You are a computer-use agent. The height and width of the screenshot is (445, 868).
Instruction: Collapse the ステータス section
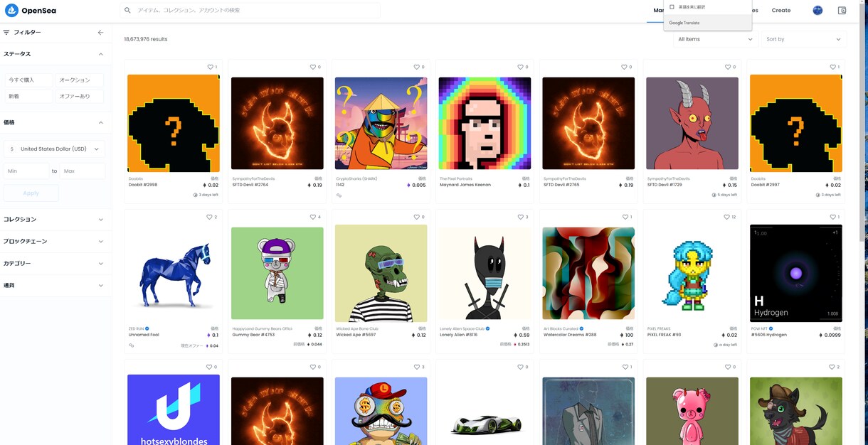pos(55,54)
